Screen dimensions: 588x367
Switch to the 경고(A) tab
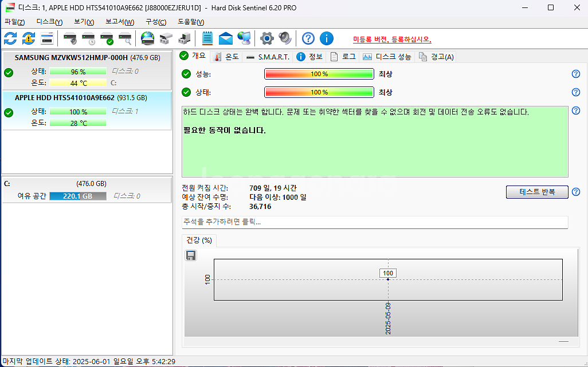(x=436, y=57)
